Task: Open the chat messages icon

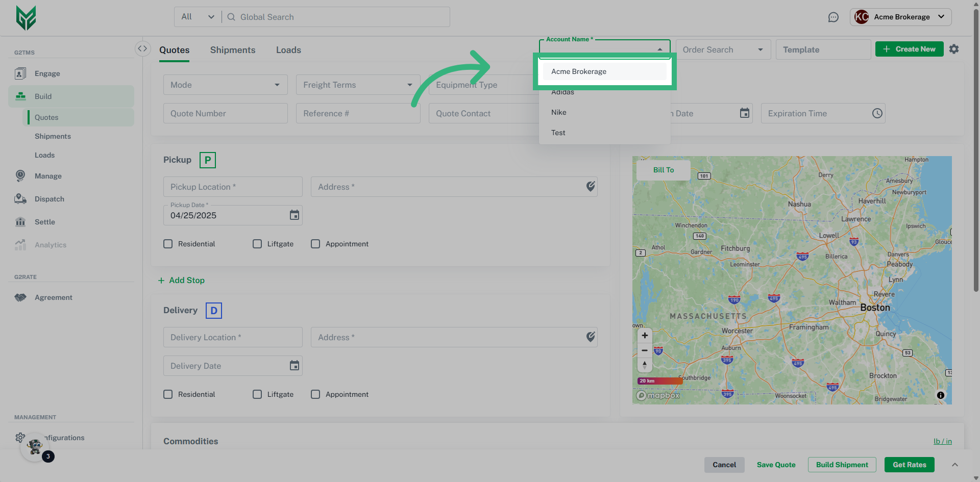Action: (x=833, y=17)
